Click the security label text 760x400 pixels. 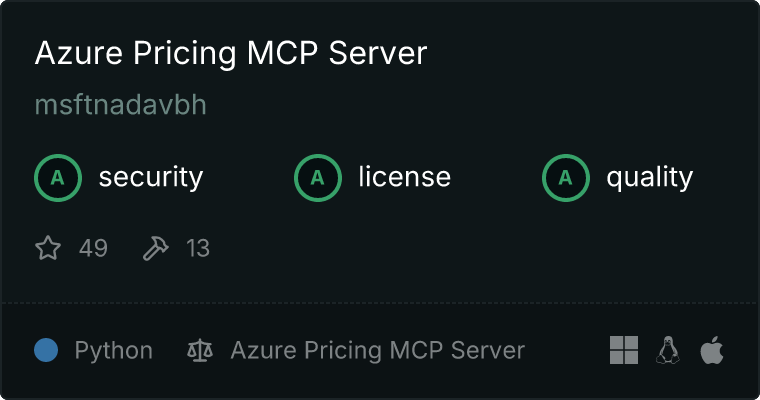pos(151,177)
